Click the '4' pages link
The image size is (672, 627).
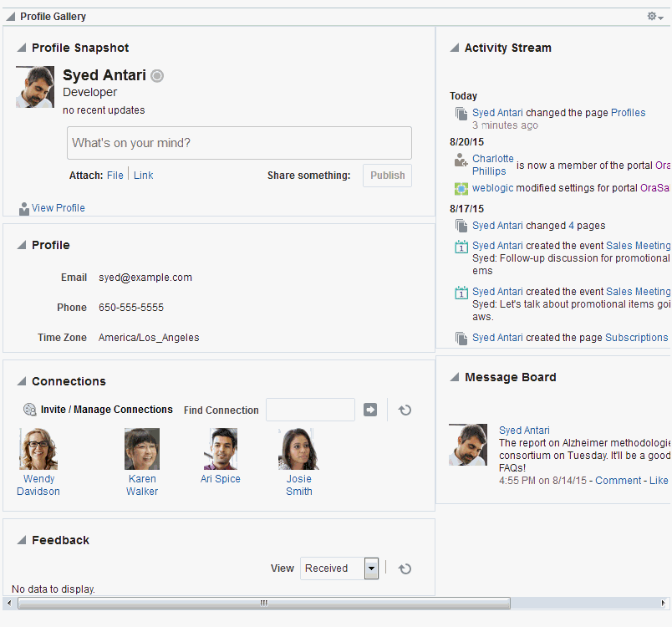click(571, 226)
